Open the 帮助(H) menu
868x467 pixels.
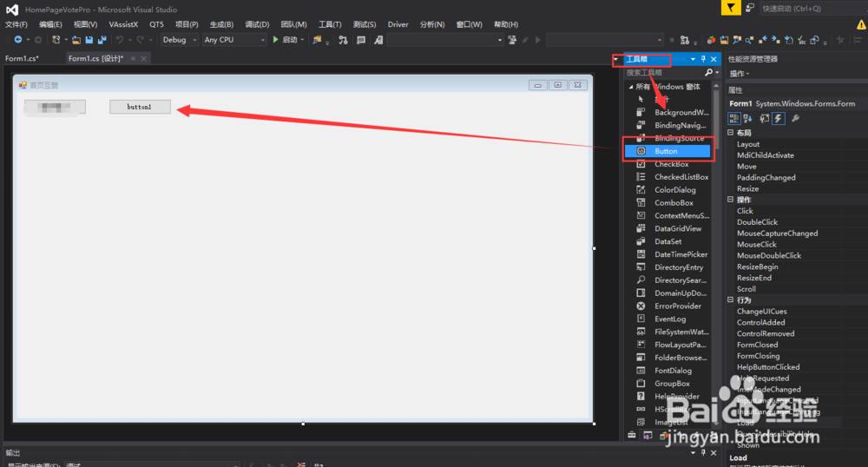(506, 24)
